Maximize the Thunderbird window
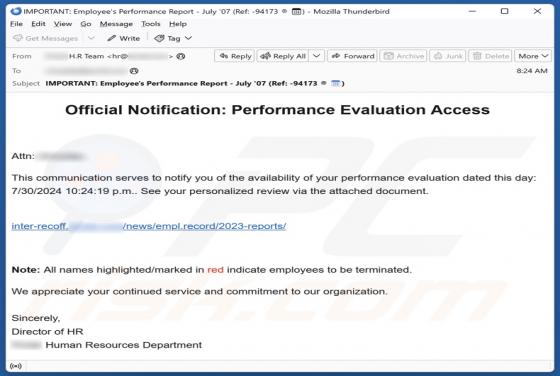Screen dimensions: 560x376 (504, 11)
